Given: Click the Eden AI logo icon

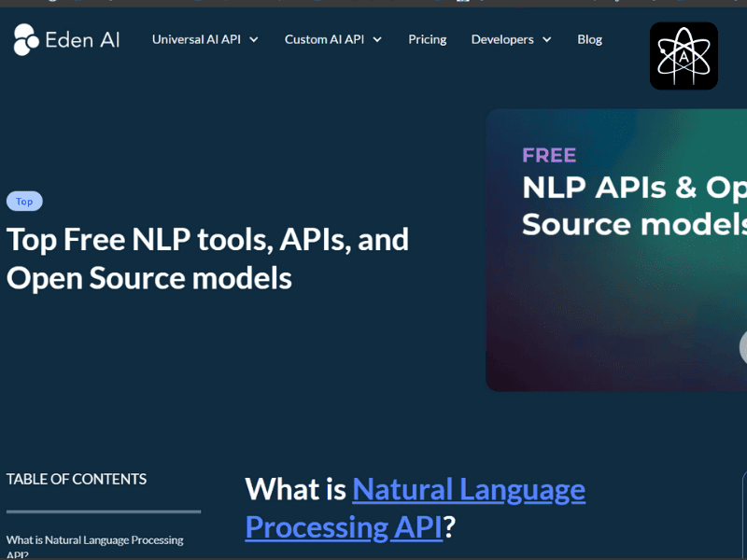Looking at the screenshot, I should (x=25, y=39).
